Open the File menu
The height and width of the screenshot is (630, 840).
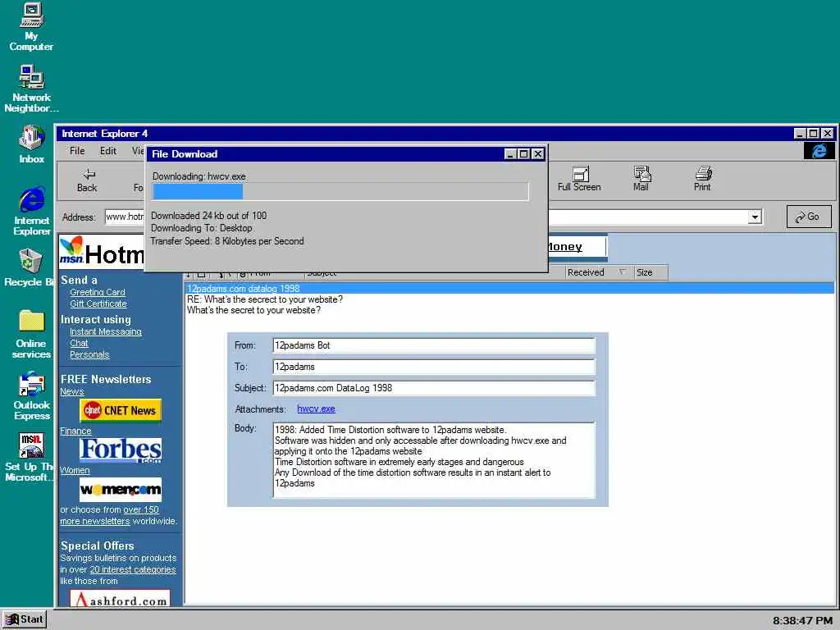click(x=77, y=151)
